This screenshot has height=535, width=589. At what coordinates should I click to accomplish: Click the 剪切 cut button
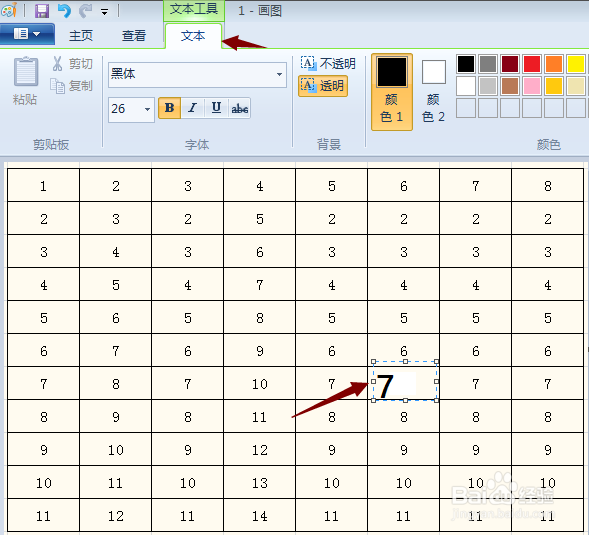[72, 63]
